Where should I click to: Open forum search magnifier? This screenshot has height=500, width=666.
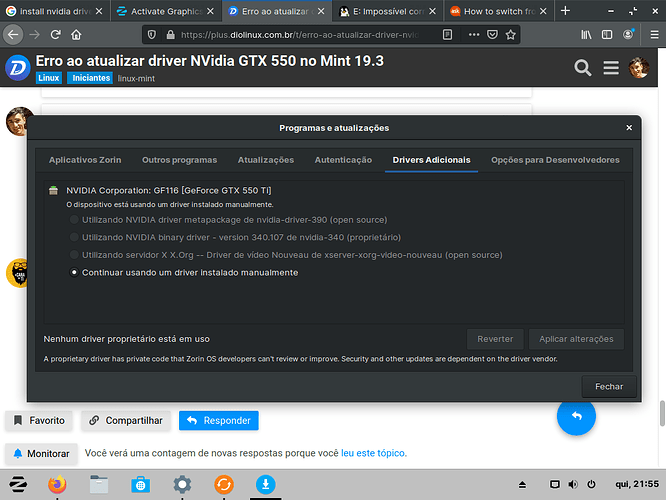[x=582, y=68]
